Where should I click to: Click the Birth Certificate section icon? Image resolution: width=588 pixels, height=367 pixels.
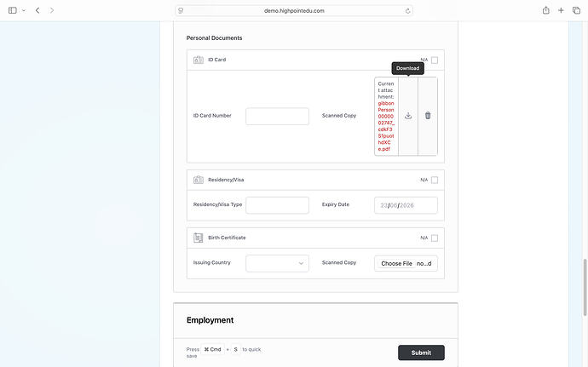198,238
